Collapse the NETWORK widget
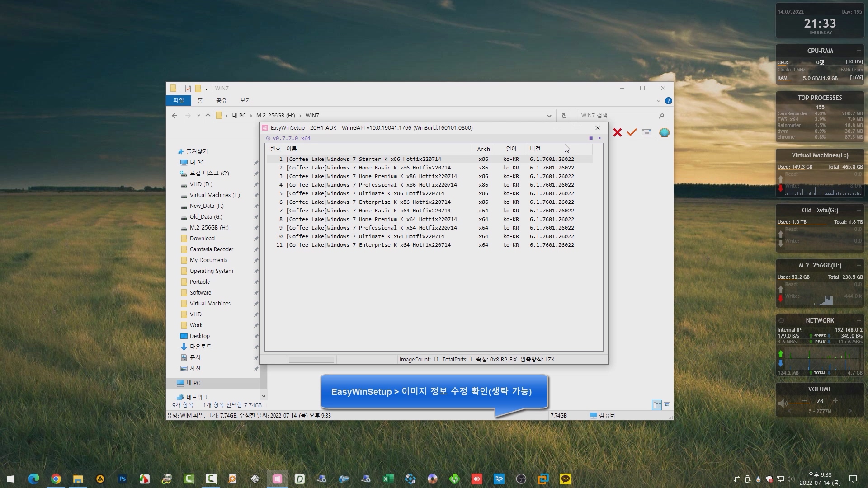This screenshot has width=868, height=488. pos(859,320)
